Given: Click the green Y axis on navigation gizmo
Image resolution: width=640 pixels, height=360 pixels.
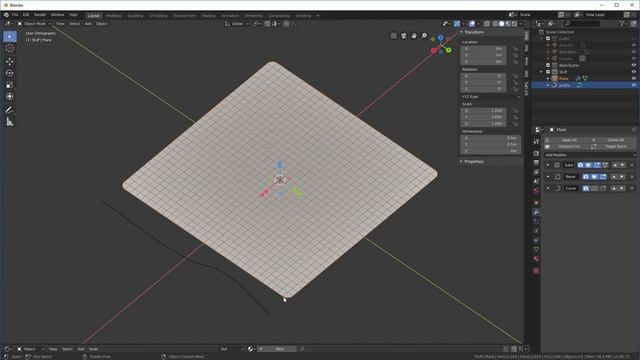Looking at the screenshot, I should tap(449, 50).
